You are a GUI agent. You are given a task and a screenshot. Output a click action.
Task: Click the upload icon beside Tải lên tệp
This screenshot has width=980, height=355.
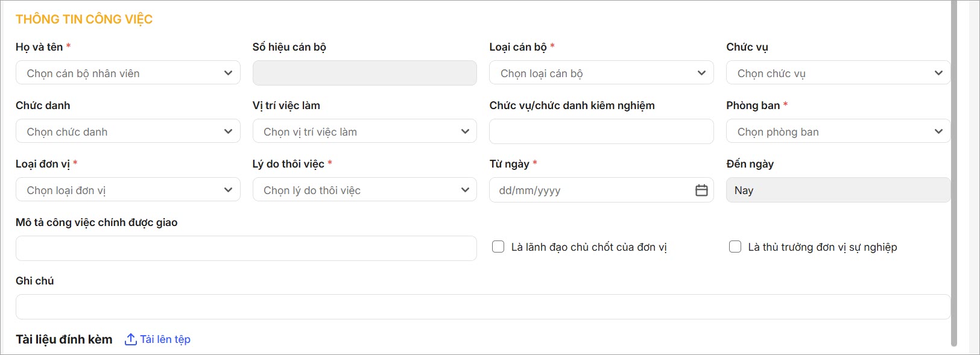pos(130,339)
